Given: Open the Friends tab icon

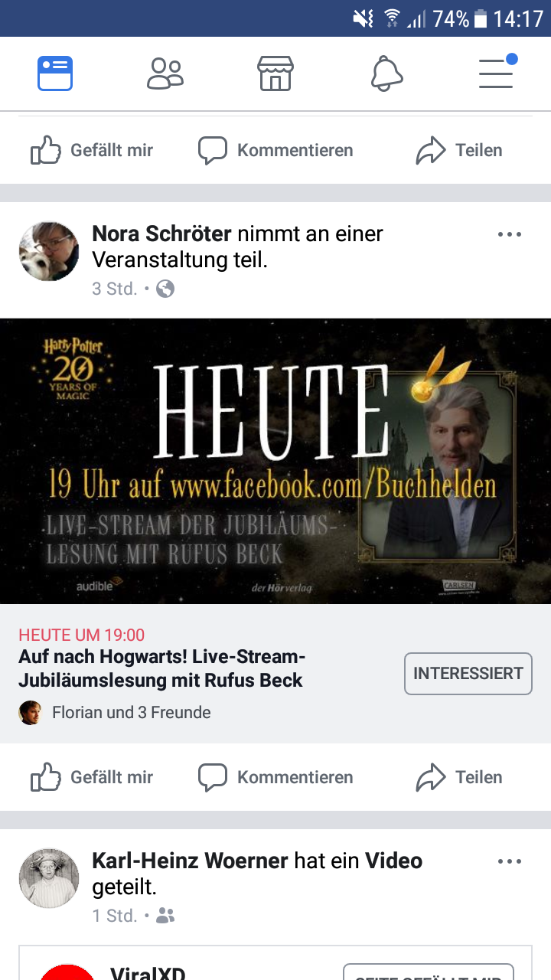Looking at the screenshot, I should click(165, 73).
